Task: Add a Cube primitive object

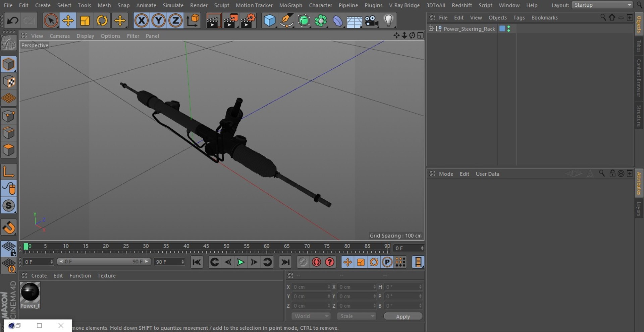Action: click(x=270, y=21)
